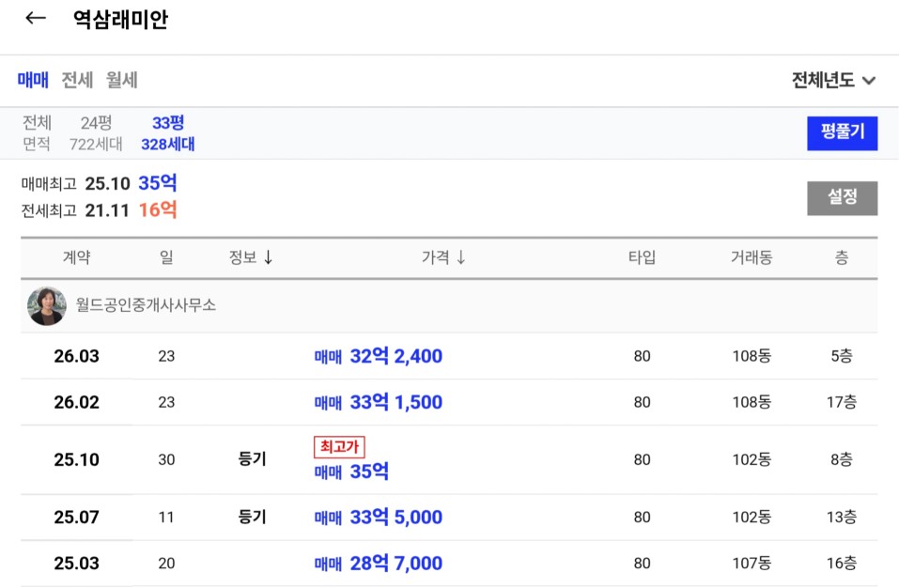Switch to the 전세 tab
The height and width of the screenshot is (588, 899).
coord(77,81)
